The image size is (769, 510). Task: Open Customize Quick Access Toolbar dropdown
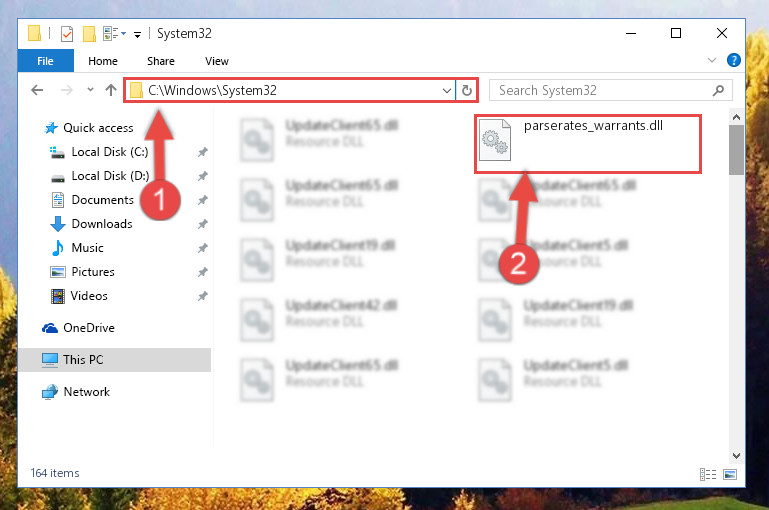(138, 34)
